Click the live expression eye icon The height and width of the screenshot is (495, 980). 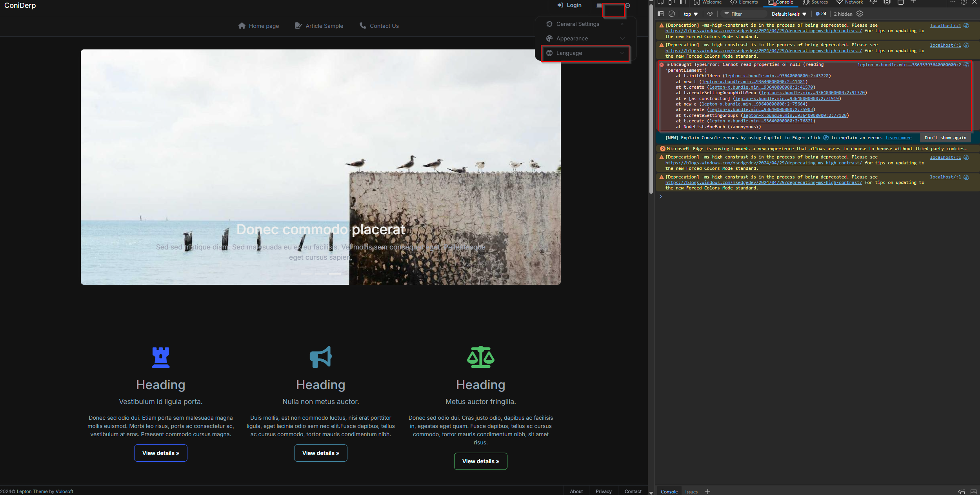[x=710, y=14]
